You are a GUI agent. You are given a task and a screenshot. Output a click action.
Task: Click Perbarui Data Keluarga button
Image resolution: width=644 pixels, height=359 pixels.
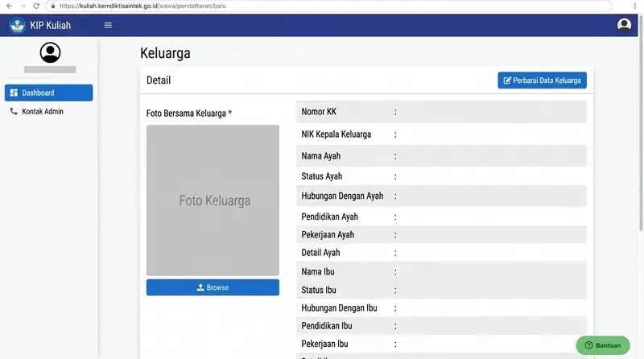coord(542,80)
